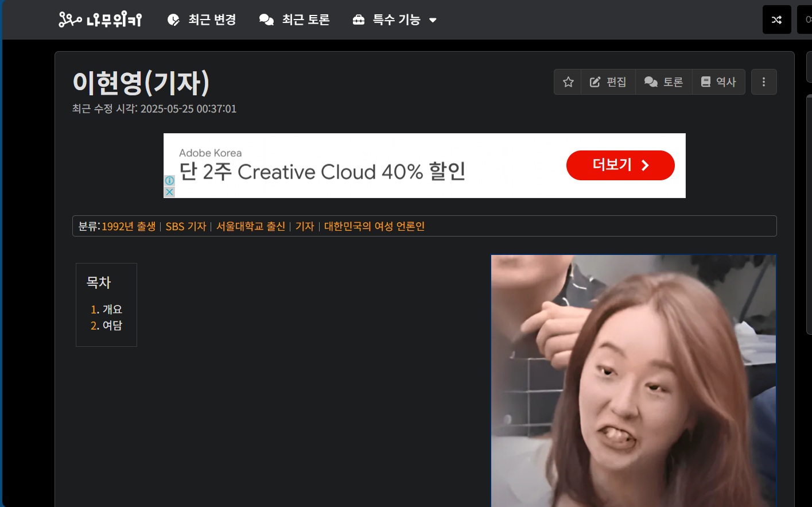This screenshot has width=812, height=507.
Task: Click the 더보기 ad button
Action: point(620,165)
